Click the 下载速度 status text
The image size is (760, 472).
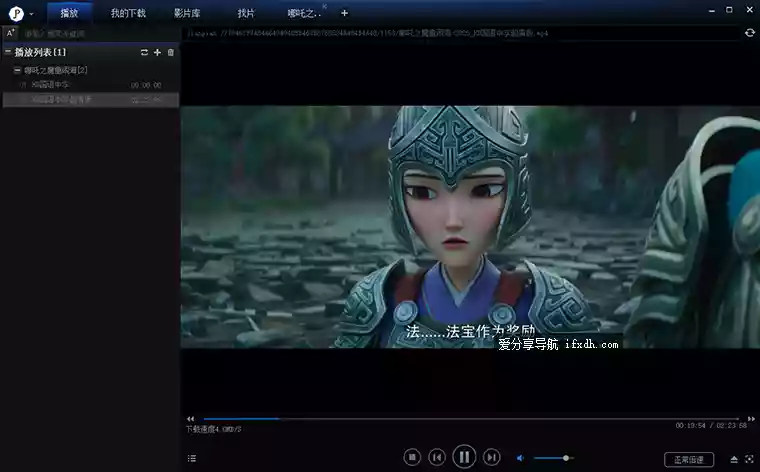click(213, 429)
